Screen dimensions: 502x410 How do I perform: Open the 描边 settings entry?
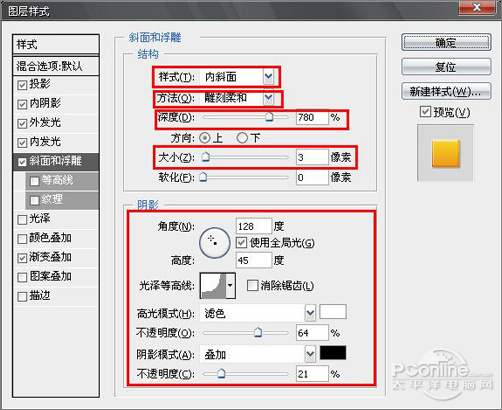click(40, 295)
